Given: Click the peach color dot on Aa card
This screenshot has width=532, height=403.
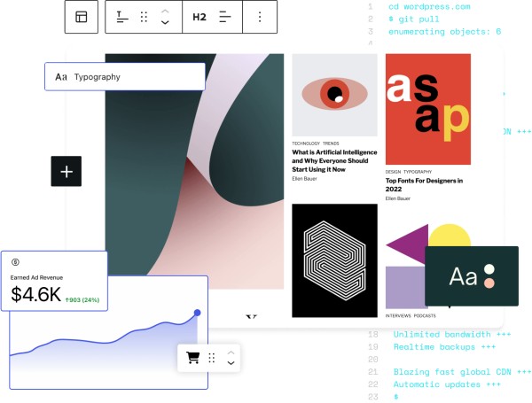Looking at the screenshot, I should click(x=489, y=283).
